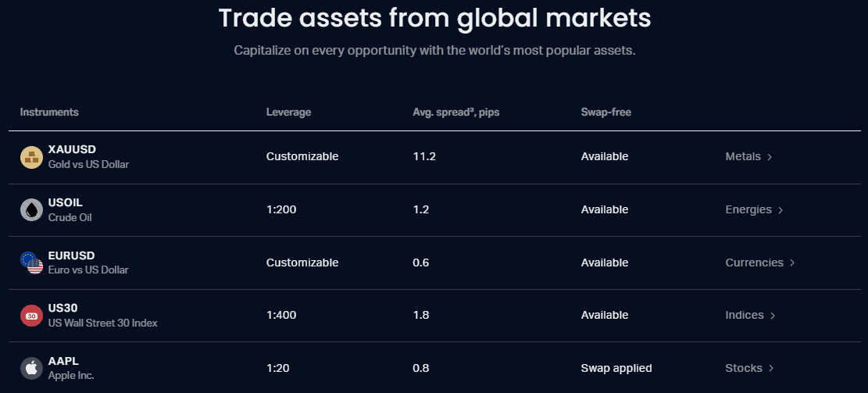Open the Stocks chevron arrow
The image size is (868, 393).
point(771,369)
